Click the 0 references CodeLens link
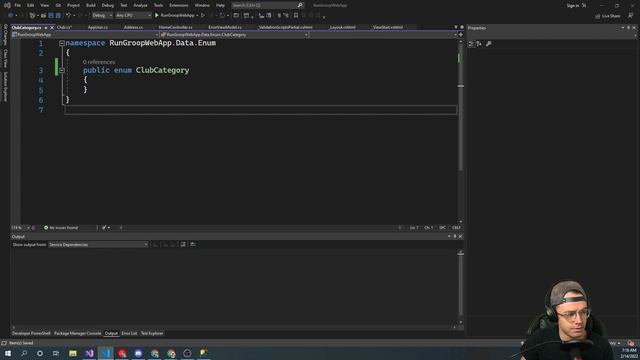The height and width of the screenshot is (360, 640). click(x=99, y=62)
